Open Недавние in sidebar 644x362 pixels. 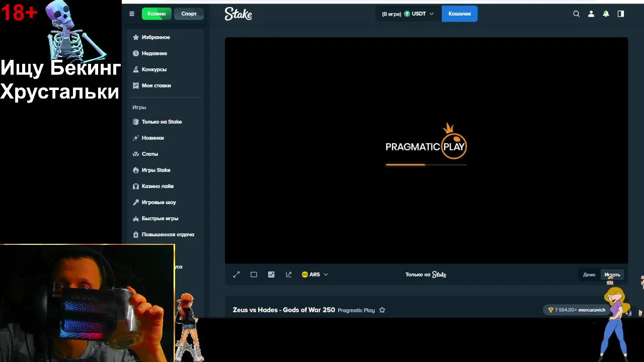tap(166, 53)
